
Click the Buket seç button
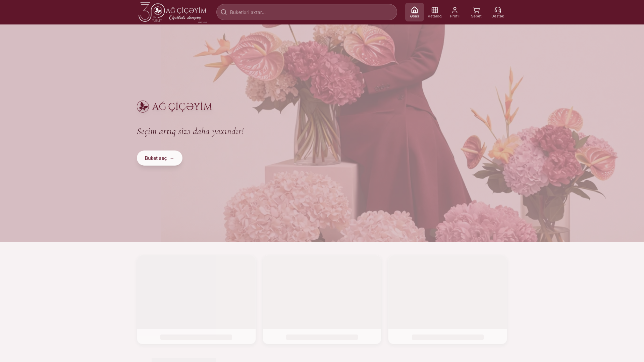[x=160, y=158]
